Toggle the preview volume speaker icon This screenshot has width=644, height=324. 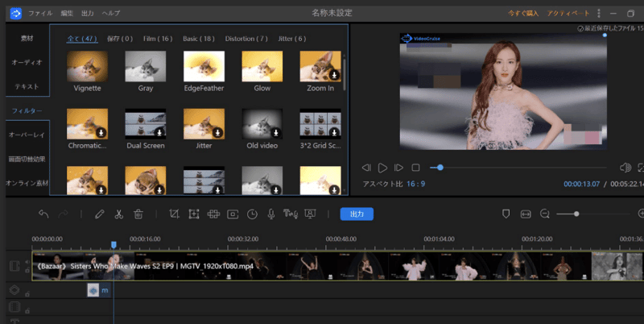tap(625, 168)
